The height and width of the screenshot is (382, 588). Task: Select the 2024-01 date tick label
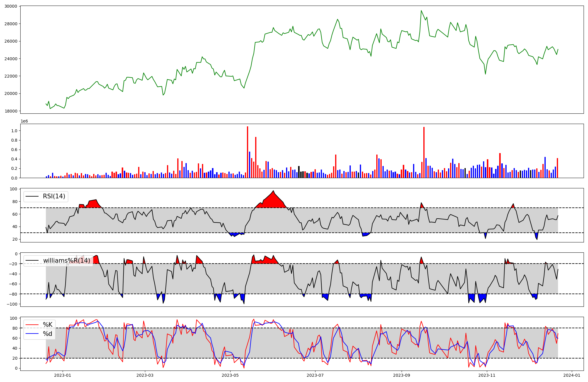click(572, 375)
